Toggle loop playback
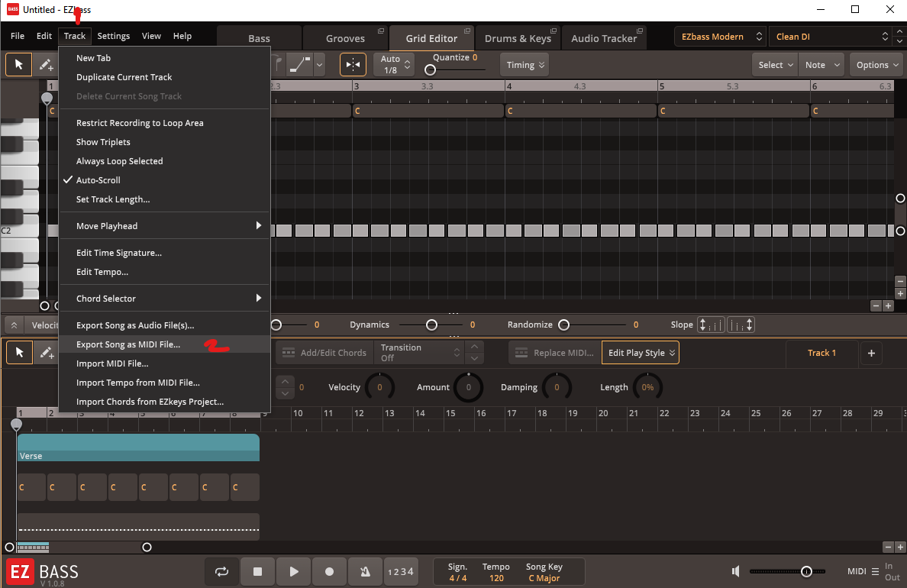The width and height of the screenshot is (907, 588). click(x=221, y=572)
